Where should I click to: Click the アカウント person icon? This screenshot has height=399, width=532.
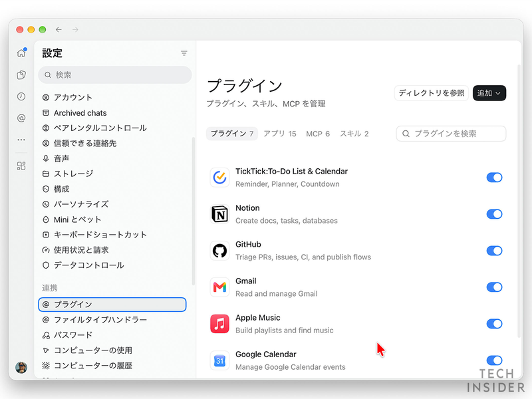click(x=46, y=98)
